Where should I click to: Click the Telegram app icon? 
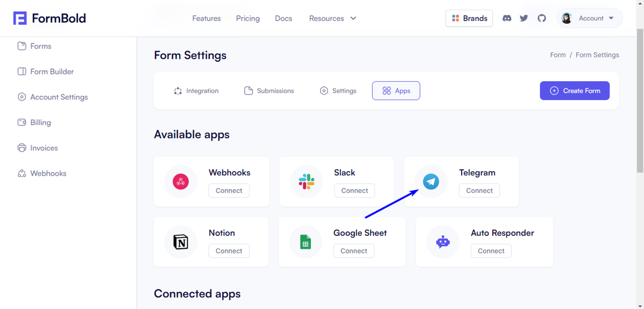pos(431,181)
